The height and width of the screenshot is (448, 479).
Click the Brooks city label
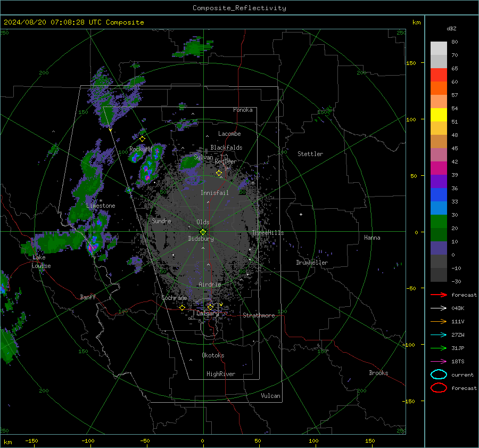point(378,373)
